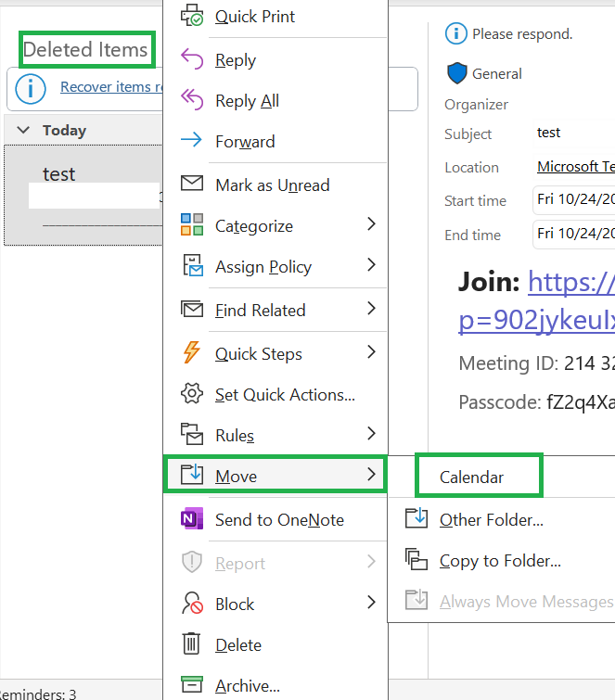Select Send to OneNote entry
The height and width of the screenshot is (700, 615).
coord(275,519)
